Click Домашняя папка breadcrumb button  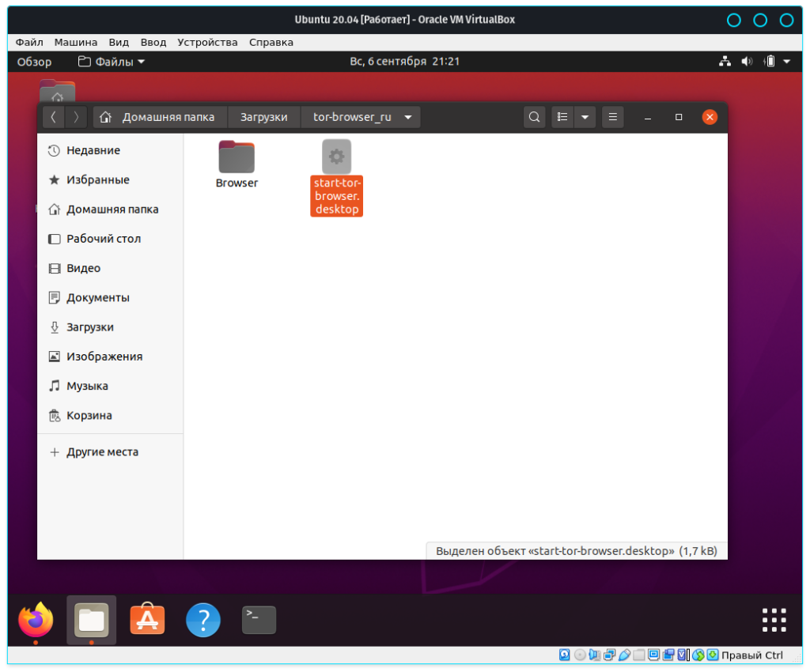pos(160,117)
